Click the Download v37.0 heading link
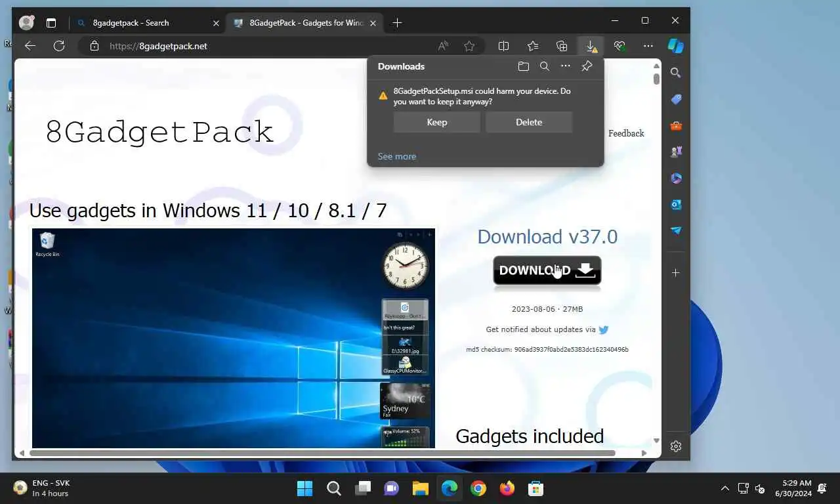Screen dimensions: 840x504 [x=547, y=236]
